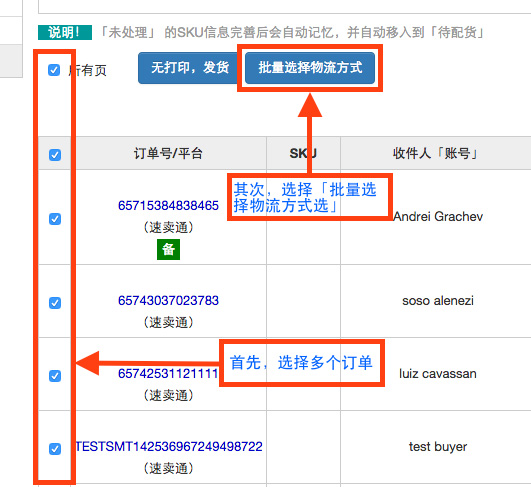Select recipient luiz cavassan

click(x=438, y=374)
